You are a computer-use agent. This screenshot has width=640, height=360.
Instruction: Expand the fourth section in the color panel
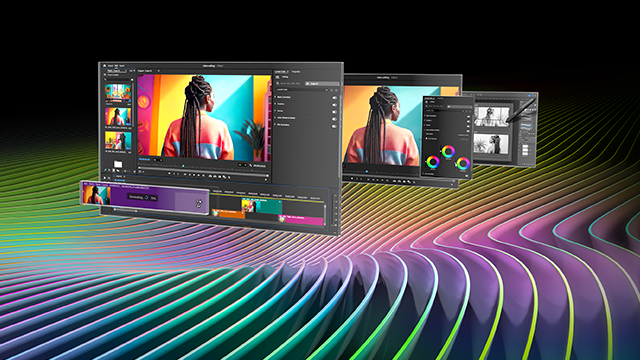276,118
